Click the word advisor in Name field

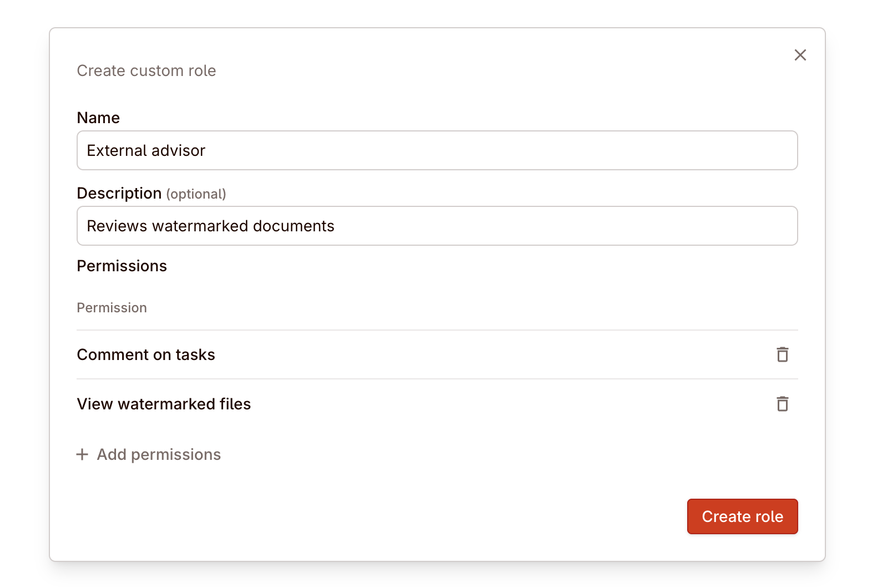(x=178, y=150)
